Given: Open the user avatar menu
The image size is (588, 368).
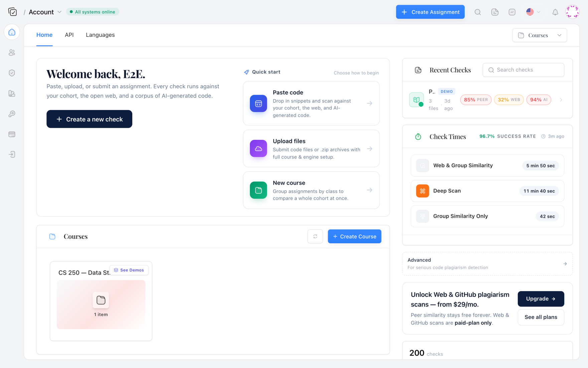Looking at the screenshot, I should 572,12.
